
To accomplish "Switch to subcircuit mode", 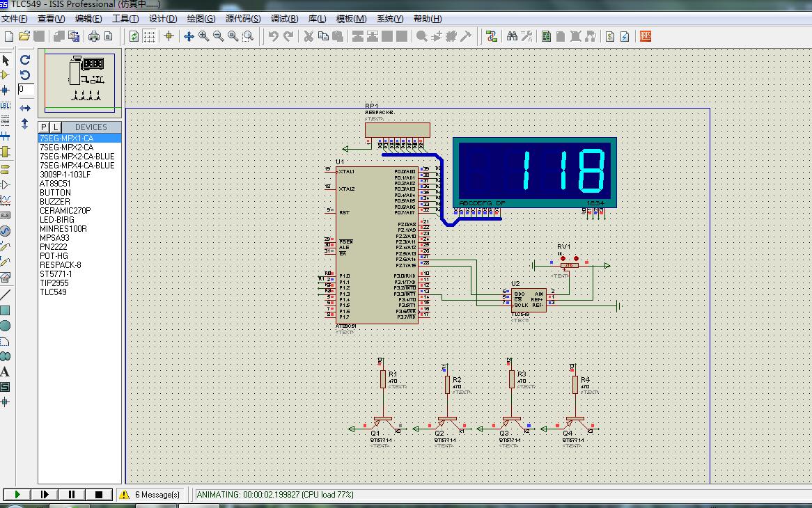I will (5, 152).
